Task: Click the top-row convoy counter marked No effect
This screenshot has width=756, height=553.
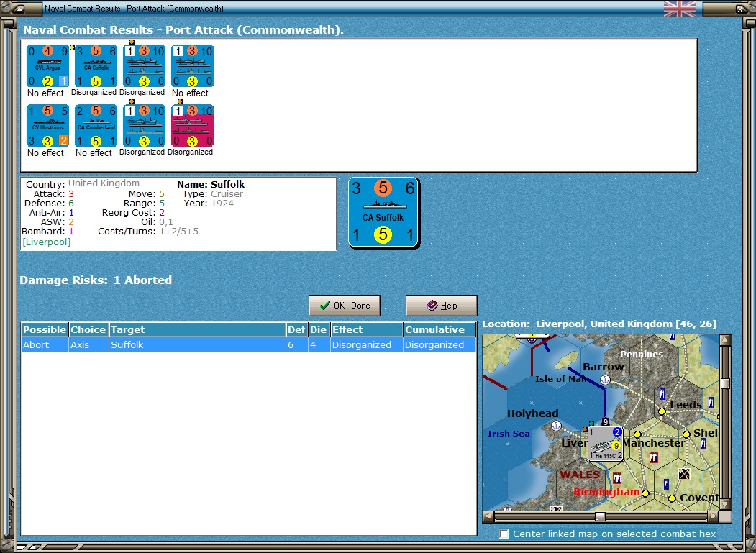Action: (192, 65)
